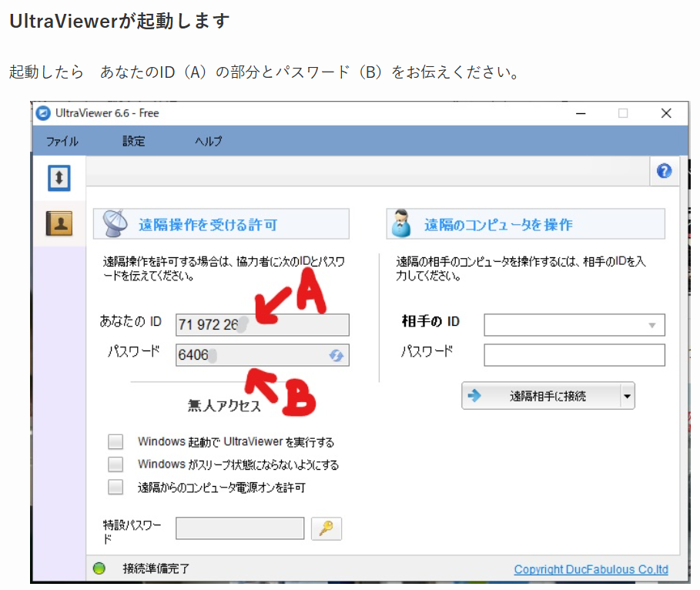Viewport: 700px width, 590px height.
Task: Click the key icon for custom password
Action: point(327,529)
